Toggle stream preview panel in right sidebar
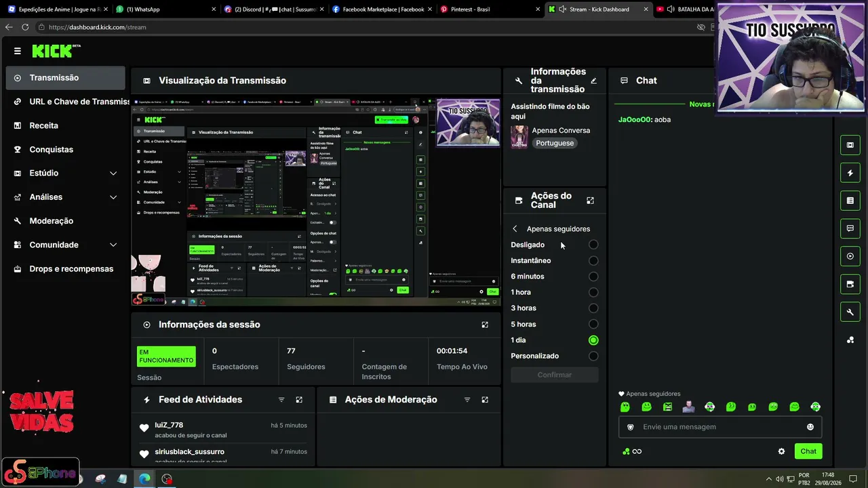Screen dimensions: 868x488 [x=850, y=145]
